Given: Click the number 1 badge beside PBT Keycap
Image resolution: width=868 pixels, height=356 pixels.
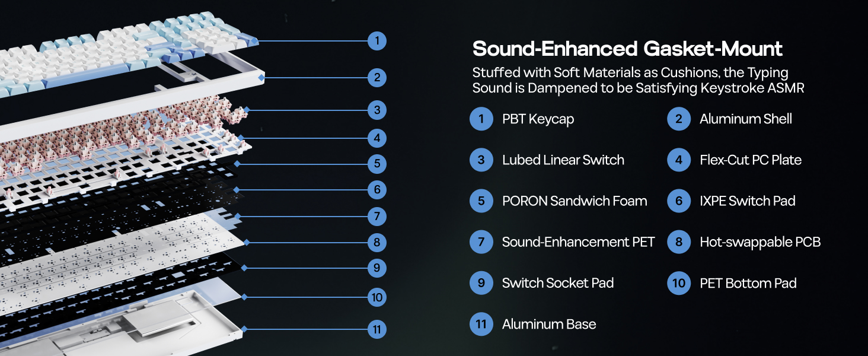Looking at the screenshot, I should pos(481,119).
